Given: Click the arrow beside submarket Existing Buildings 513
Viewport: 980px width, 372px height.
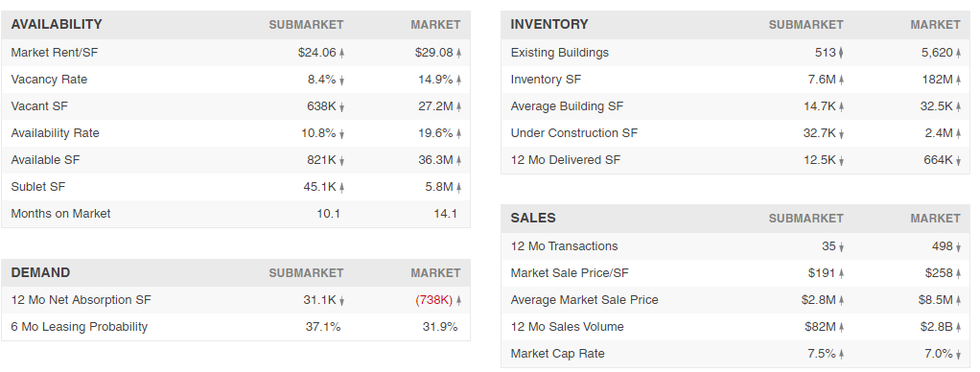Looking at the screenshot, I should [841, 53].
